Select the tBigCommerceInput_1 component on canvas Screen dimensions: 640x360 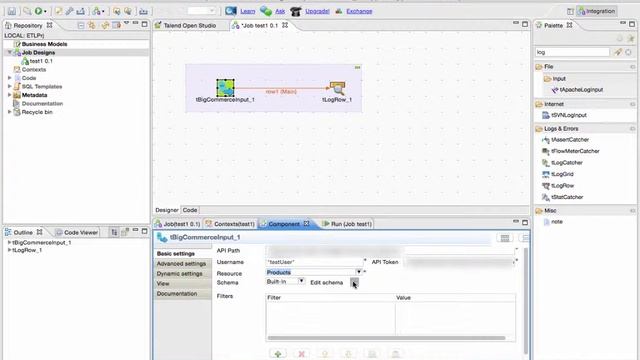pyautogui.click(x=225, y=88)
